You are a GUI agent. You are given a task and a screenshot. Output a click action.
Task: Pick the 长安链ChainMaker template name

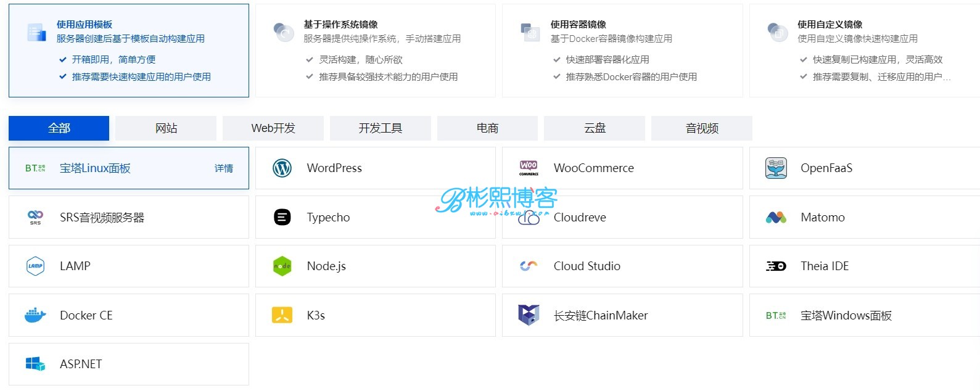pyautogui.click(x=601, y=315)
